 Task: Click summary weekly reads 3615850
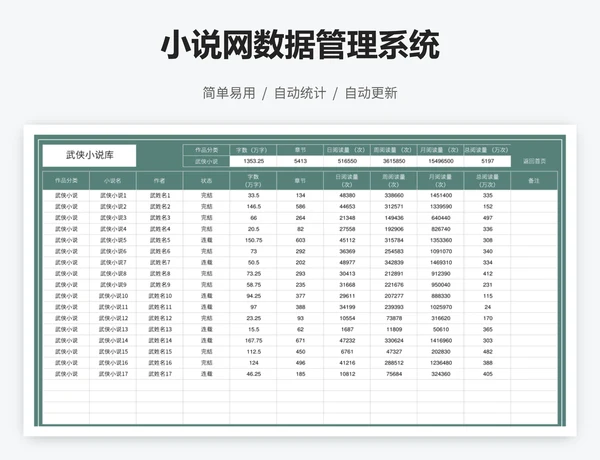point(394,161)
